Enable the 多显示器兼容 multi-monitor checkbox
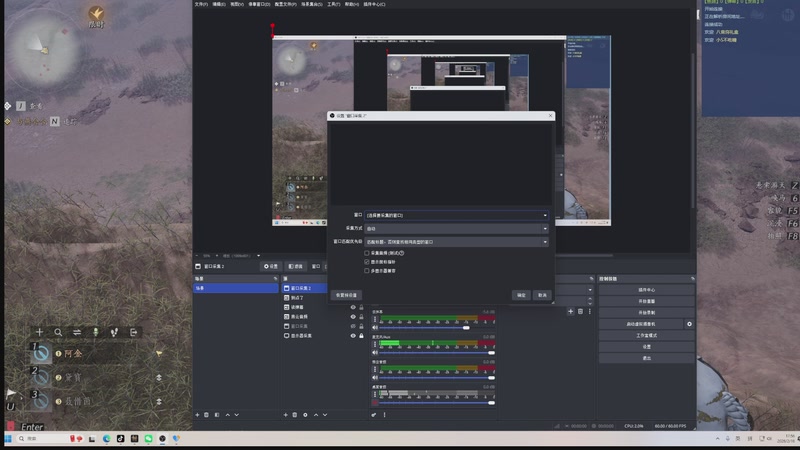Screen dimensions: 800x450 click(x=367, y=270)
